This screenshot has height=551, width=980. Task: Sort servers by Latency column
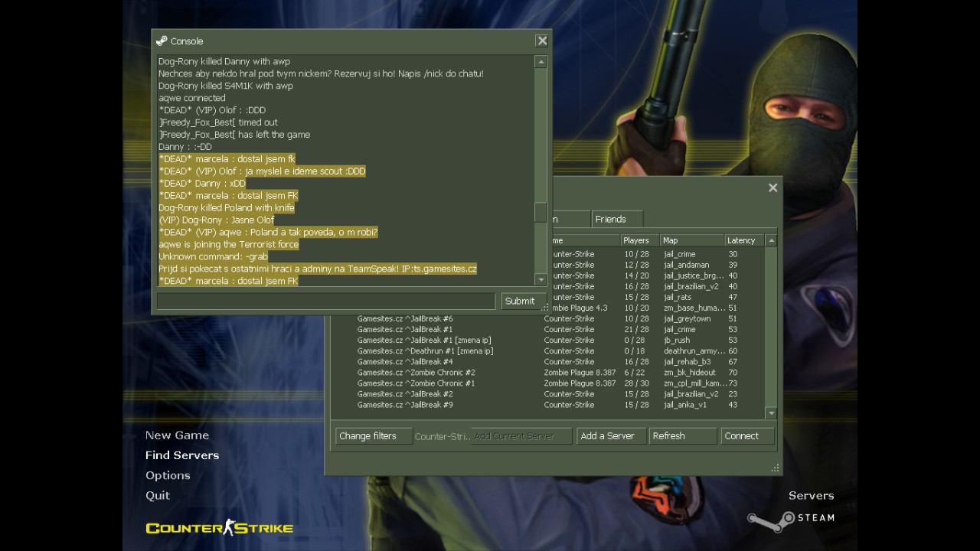[744, 240]
